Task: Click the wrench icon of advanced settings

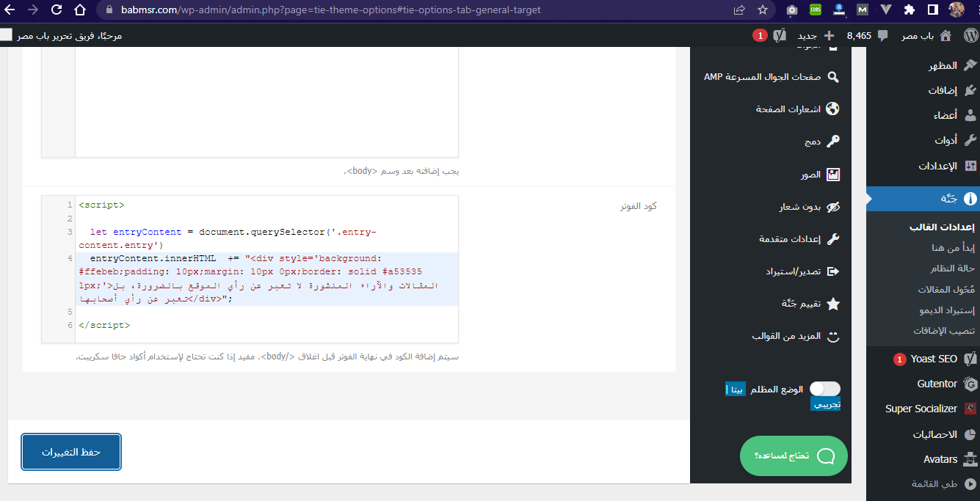Action: (x=833, y=239)
